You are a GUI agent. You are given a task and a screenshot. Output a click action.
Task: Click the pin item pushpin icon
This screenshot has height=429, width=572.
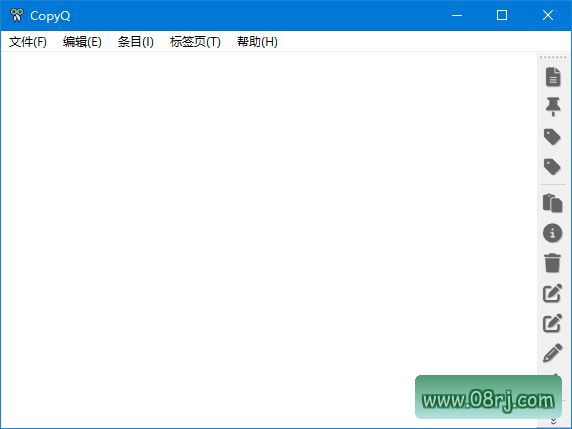pos(553,107)
